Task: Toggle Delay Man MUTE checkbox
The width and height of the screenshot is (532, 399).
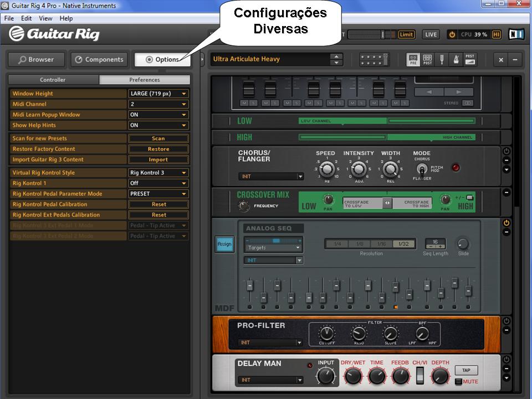Action: tap(458, 381)
